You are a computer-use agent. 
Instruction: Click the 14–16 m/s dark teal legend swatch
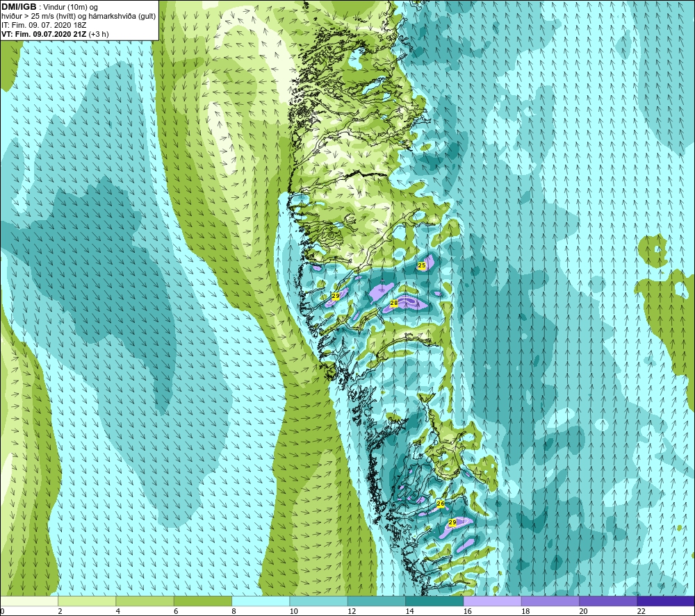(x=434, y=601)
